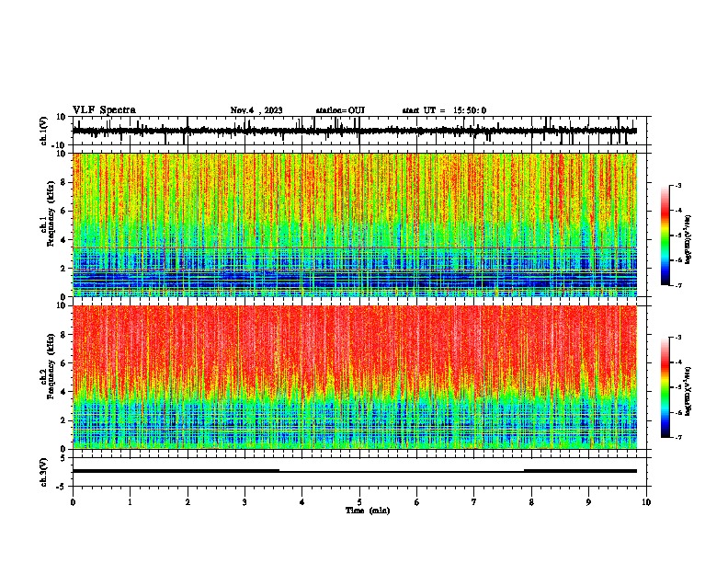Image resolution: width=728 pixels, height=563 pixels.
Task: Click time axis tick label "7"
Action: [474, 502]
